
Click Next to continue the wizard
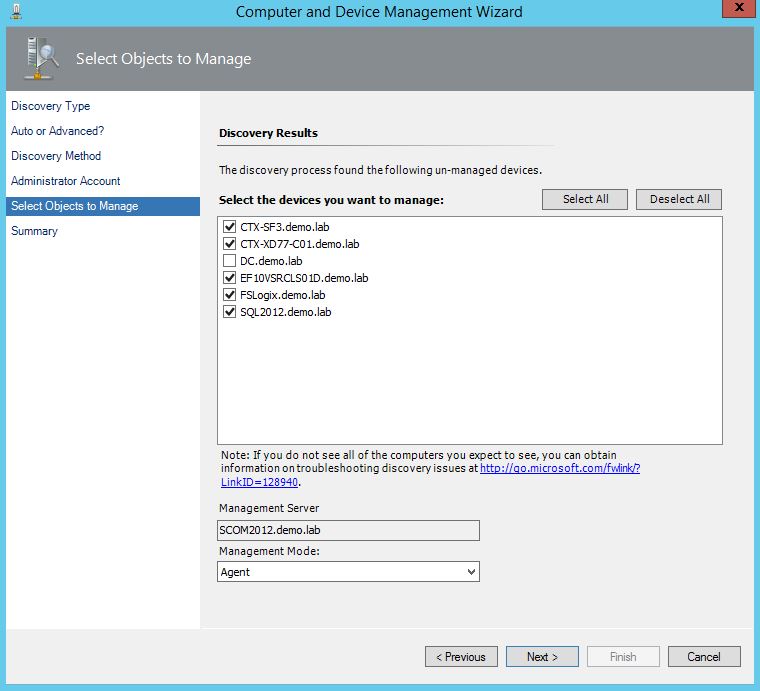(x=542, y=657)
